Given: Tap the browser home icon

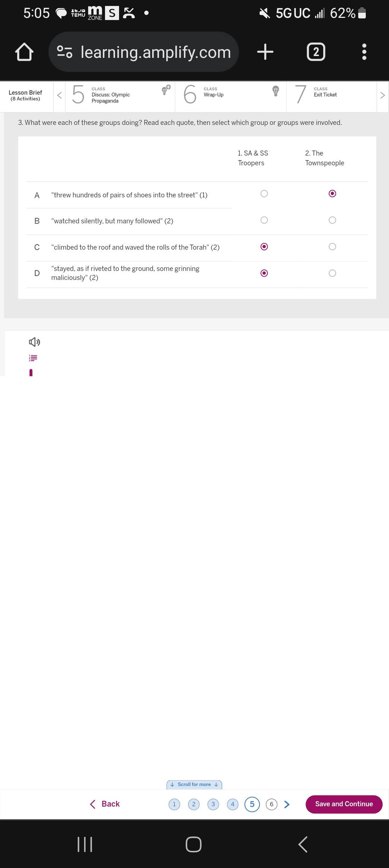Looking at the screenshot, I should pyautogui.click(x=24, y=52).
